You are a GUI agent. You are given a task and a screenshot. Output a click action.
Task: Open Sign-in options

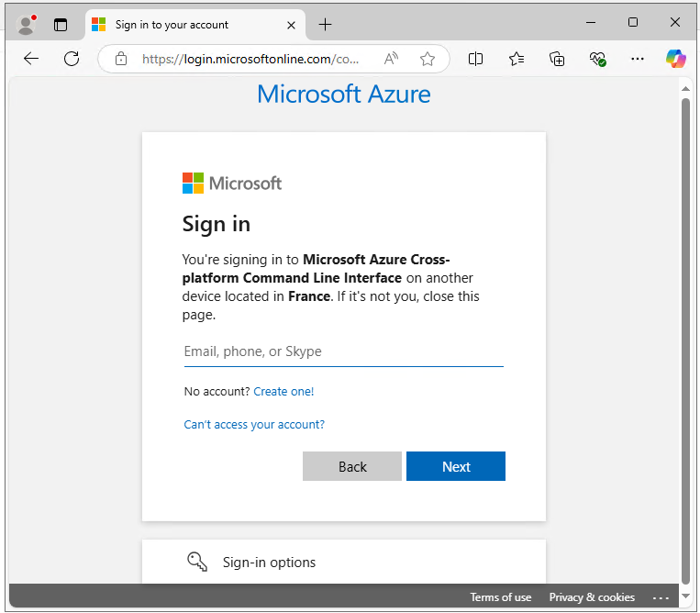(x=344, y=562)
